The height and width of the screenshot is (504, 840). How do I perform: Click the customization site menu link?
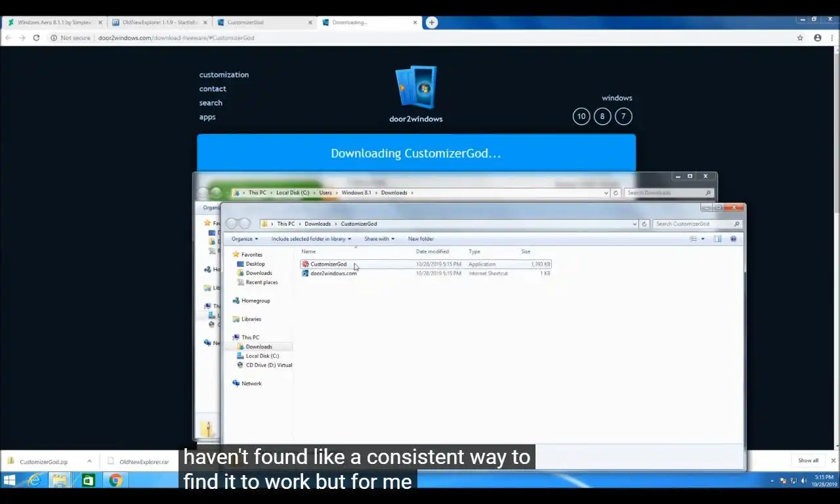(224, 75)
